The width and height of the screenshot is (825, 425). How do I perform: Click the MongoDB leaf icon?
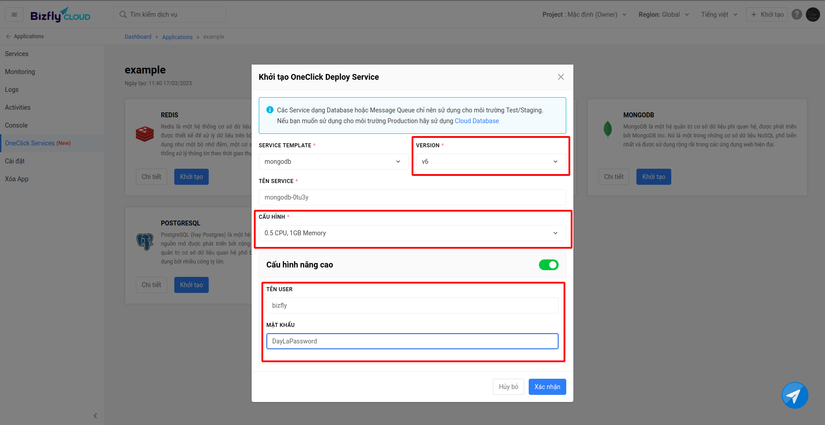[608, 129]
